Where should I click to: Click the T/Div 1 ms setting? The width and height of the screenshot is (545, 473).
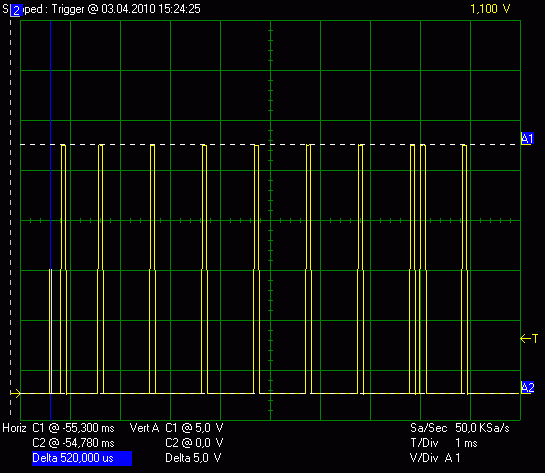pos(444,443)
